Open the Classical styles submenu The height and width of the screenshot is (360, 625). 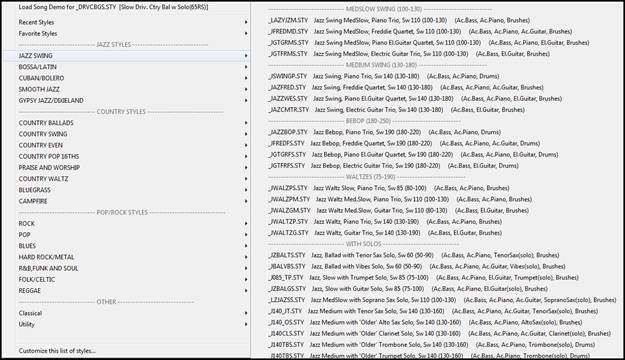coord(126,313)
